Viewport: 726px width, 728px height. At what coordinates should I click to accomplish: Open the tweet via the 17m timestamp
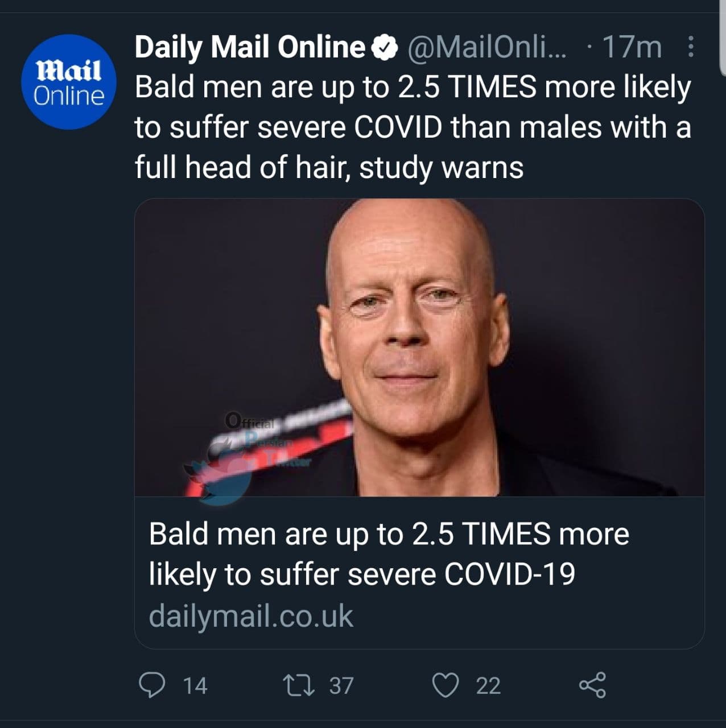(632, 47)
